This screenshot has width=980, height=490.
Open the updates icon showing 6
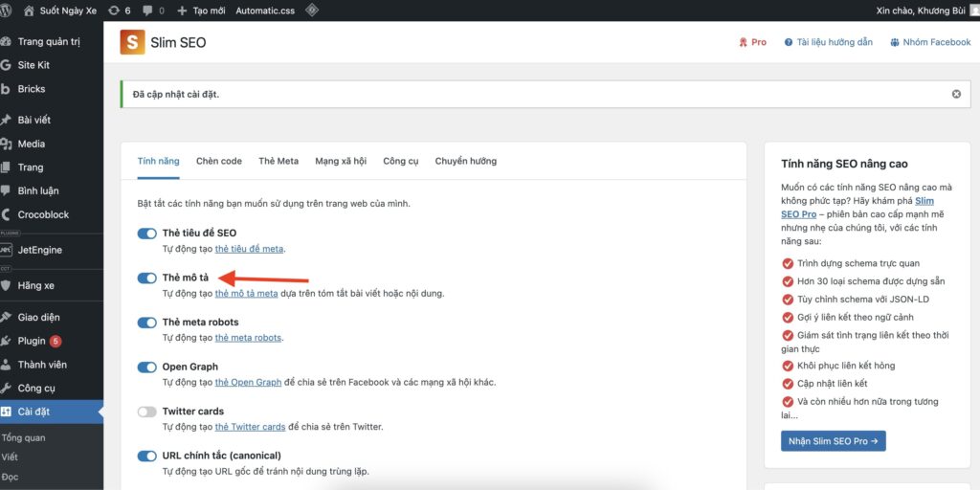point(114,11)
